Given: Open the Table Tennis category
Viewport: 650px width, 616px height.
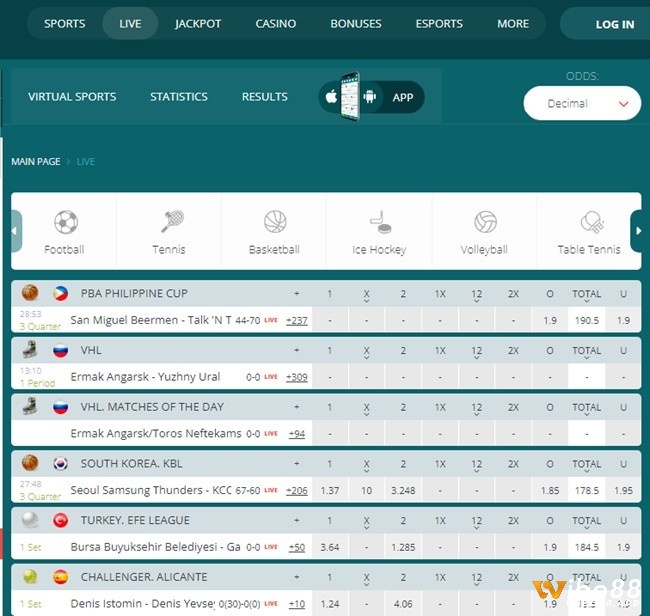Looking at the screenshot, I should pos(592,222).
